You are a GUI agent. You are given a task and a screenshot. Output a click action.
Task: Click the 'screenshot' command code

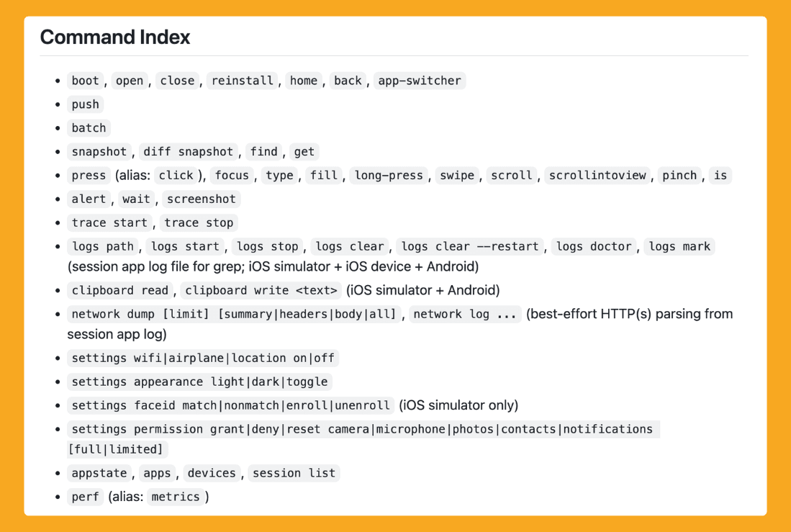click(x=202, y=199)
